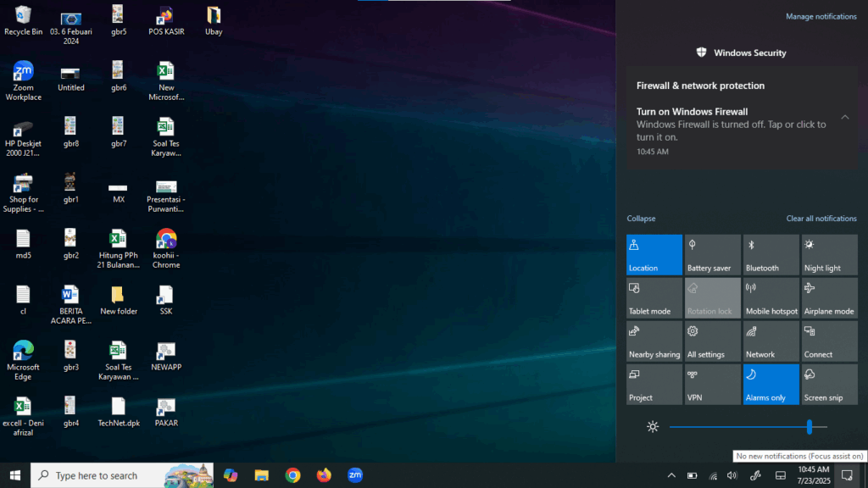
Task: Open Copilot from the taskbar
Action: coord(231,475)
